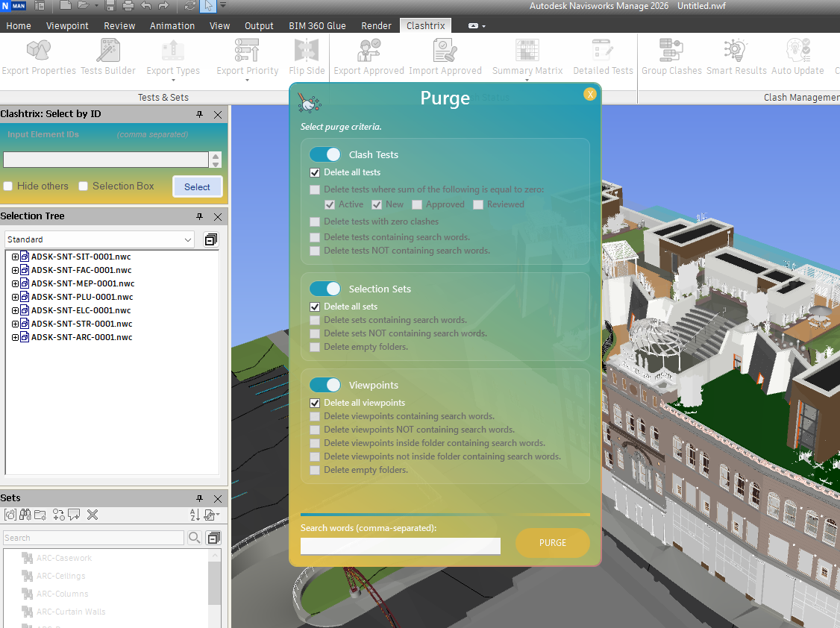
Task: Click the Smart Results icon
Action: tap(736, 51)
